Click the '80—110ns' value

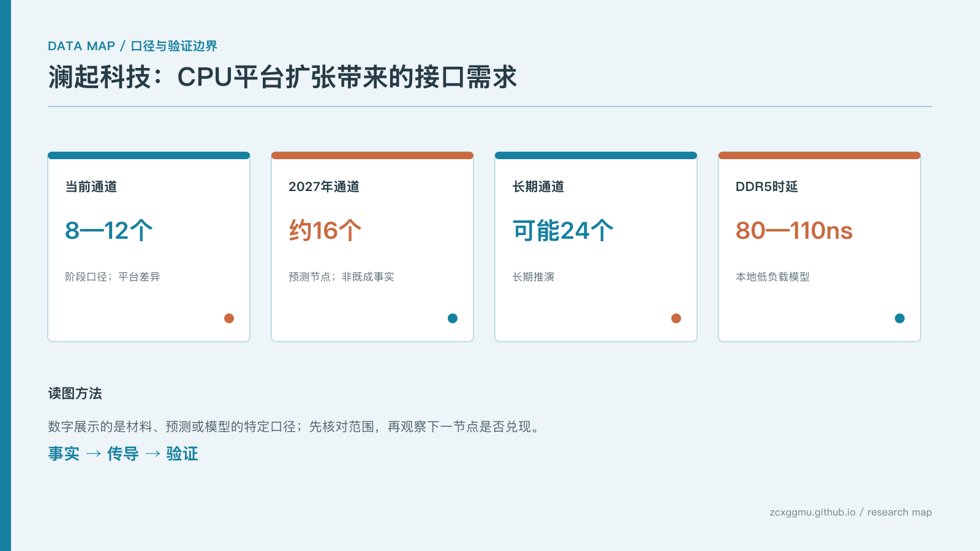click(794, 231)
